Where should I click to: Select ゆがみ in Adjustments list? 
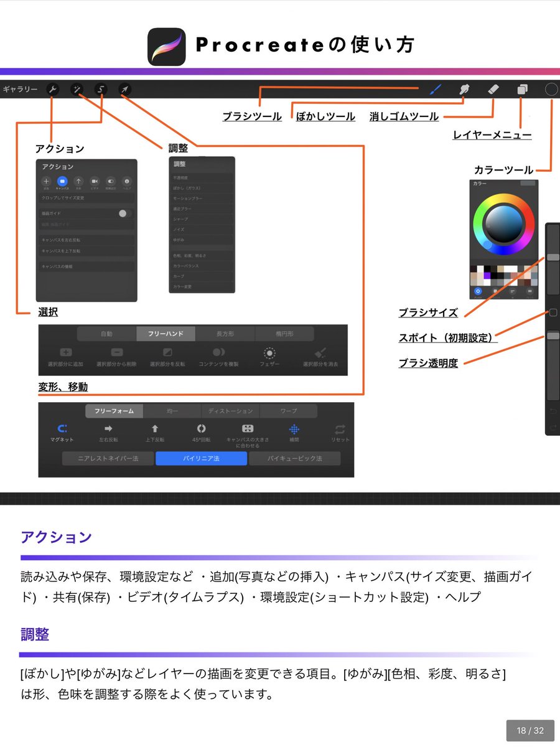202,240
